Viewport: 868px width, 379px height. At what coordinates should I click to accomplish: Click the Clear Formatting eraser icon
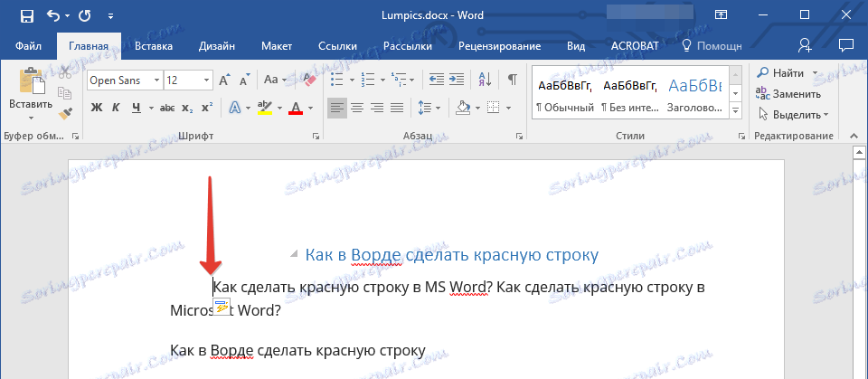click(309, 81)
